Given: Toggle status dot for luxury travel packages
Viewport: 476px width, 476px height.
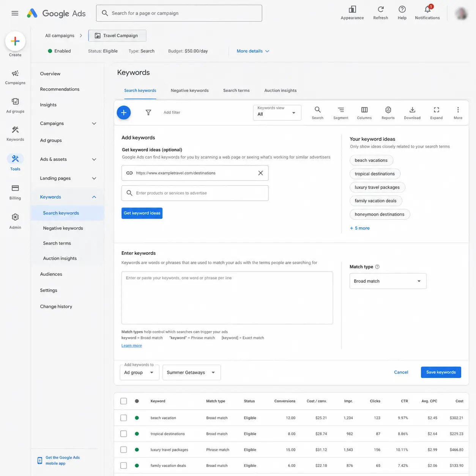Looking at the screenshot, I should coord(137,449).
